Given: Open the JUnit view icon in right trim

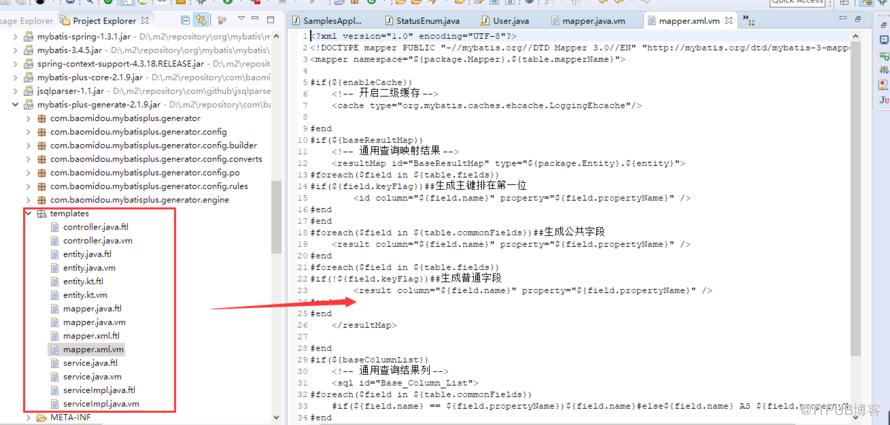Looking at the screenshot, I should tap(883, 100).
